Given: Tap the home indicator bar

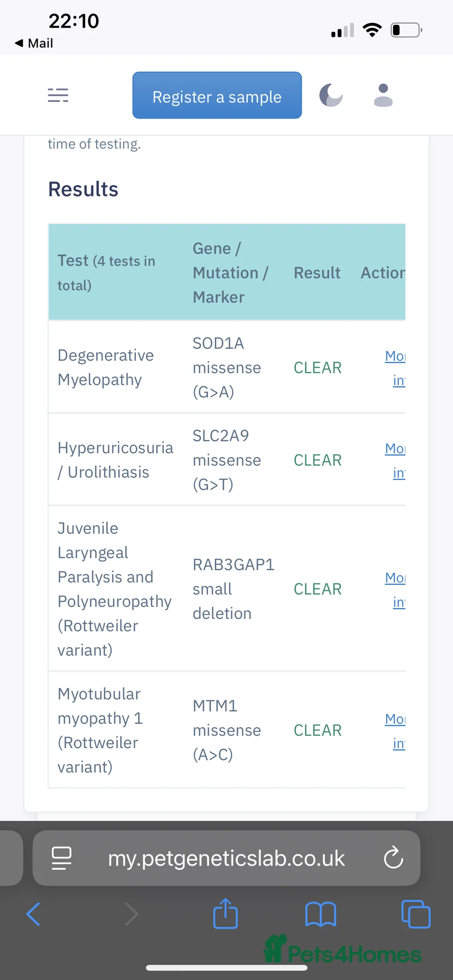Looking at the screenshot, I should [x=226, y=968].
